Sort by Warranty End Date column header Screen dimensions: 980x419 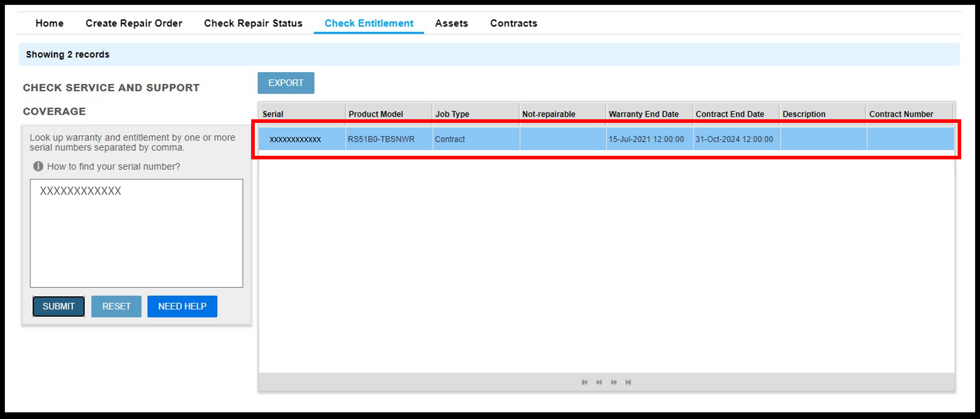649,114
